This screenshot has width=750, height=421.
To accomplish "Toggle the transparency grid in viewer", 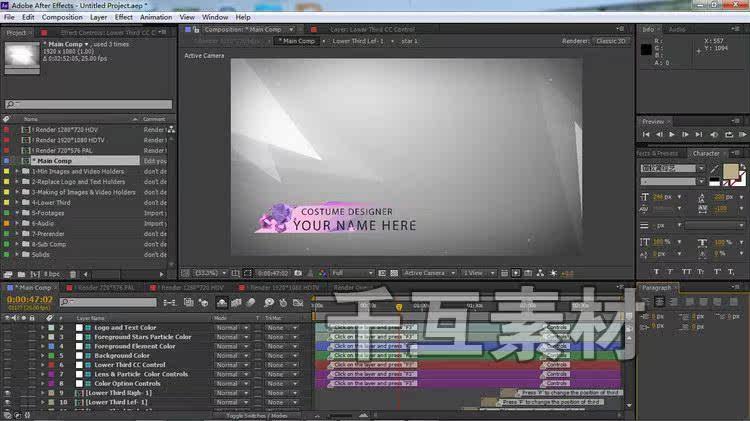I will click(394, 273).
